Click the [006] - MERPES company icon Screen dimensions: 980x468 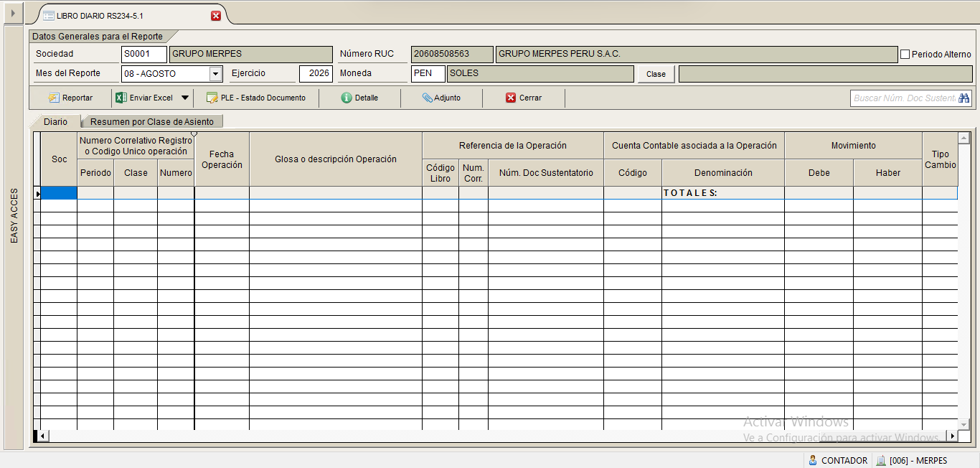tap(880, 460)
